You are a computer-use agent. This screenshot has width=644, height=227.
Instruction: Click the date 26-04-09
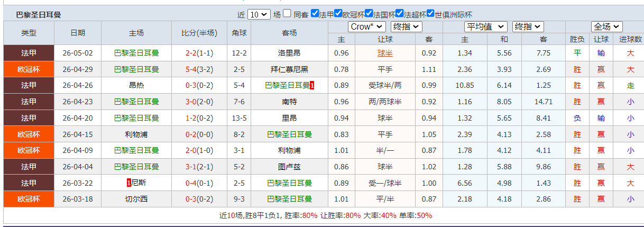[x=77, y=150]
